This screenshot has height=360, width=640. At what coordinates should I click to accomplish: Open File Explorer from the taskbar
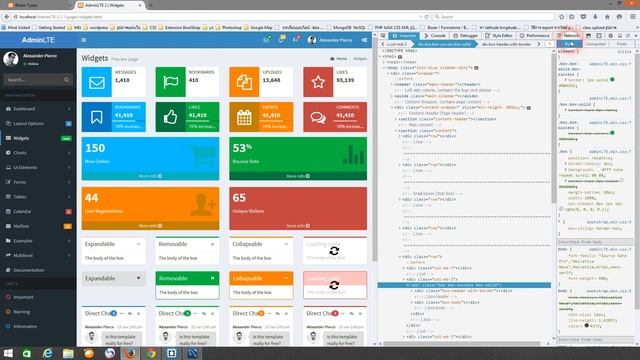[x=68, y=353]
